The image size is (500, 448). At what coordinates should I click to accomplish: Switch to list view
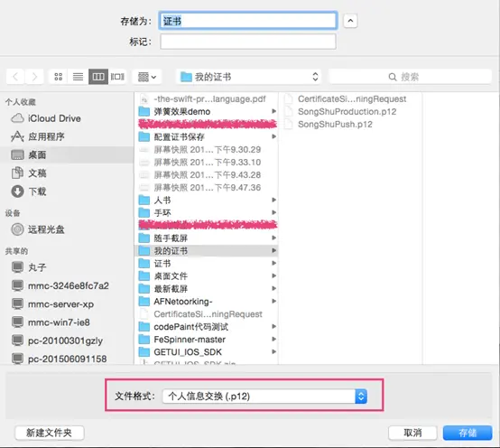[78, 77]
